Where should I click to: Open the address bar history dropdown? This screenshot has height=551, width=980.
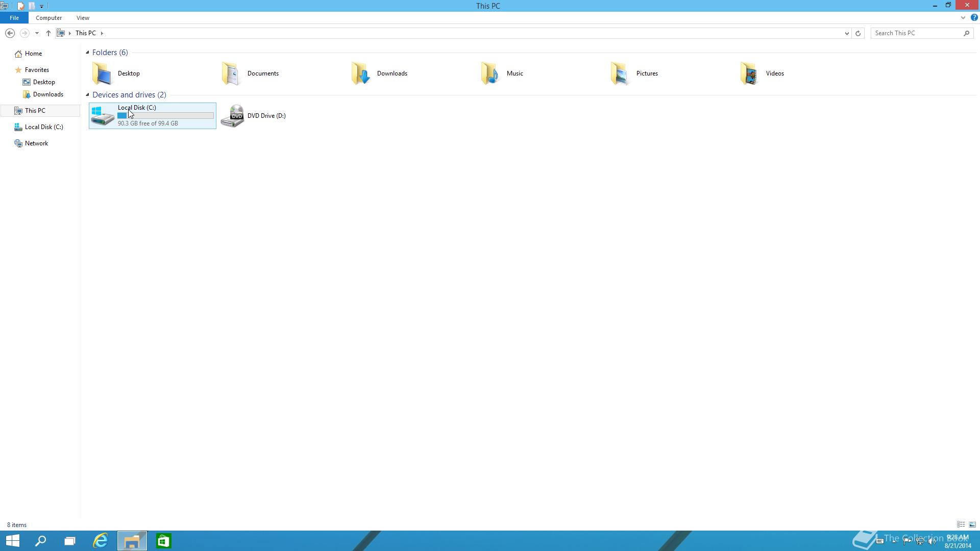pos(847,33)
